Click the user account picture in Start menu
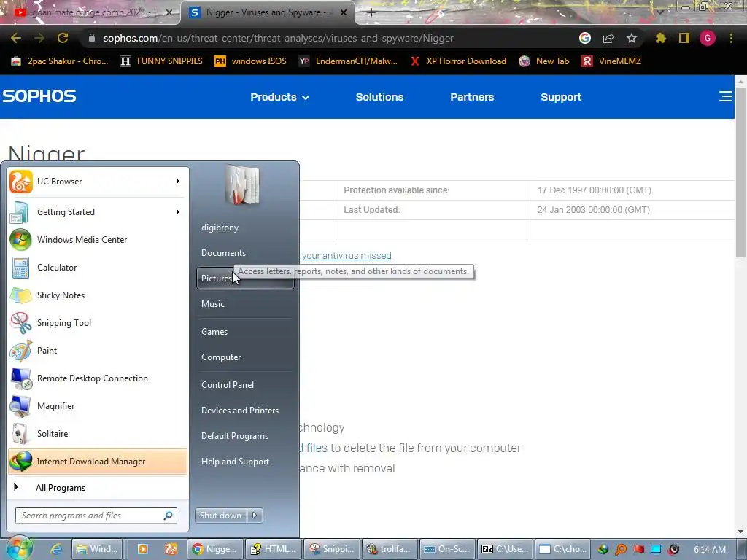Viewport: 747px width, 560px height. pyautogui.click(x=242, y=184)
